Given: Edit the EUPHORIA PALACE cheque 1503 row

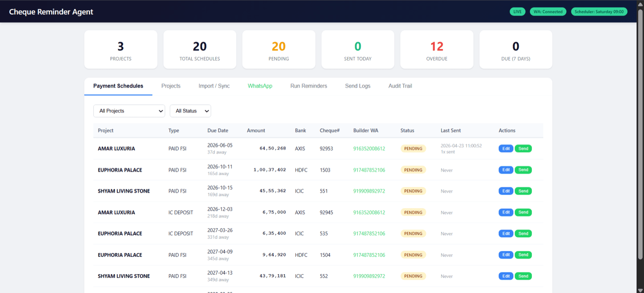Looking at the screenshot, I should (506, 170).
